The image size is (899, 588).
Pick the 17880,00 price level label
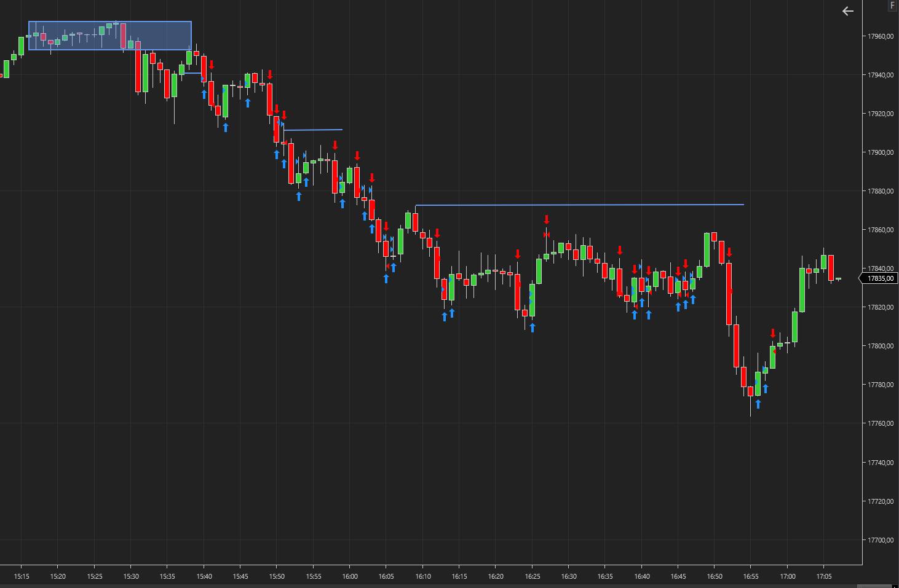pos(881,191)
